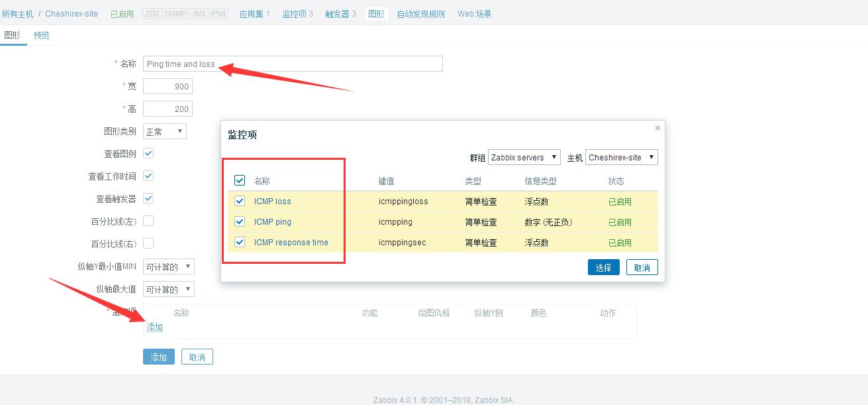Sort by the 名称 column header in popup
Viewport: 868px width, 405px height.
tap(262, 180)
